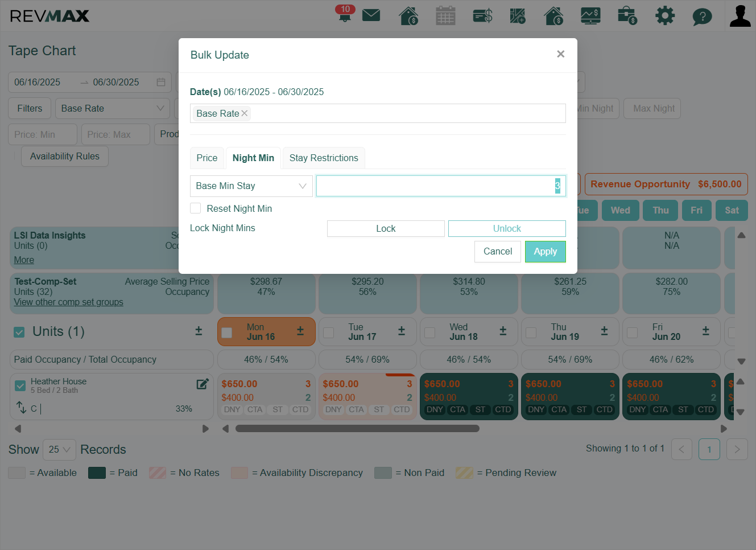Click the Unlock night mins button
This screenshot has height=550, width=756.
pos(507,229)
